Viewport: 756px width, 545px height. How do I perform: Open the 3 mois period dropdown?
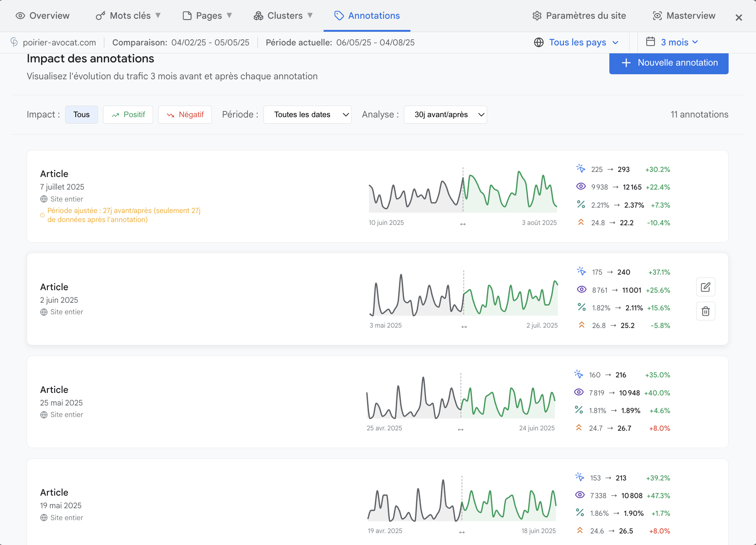[673, 42]
